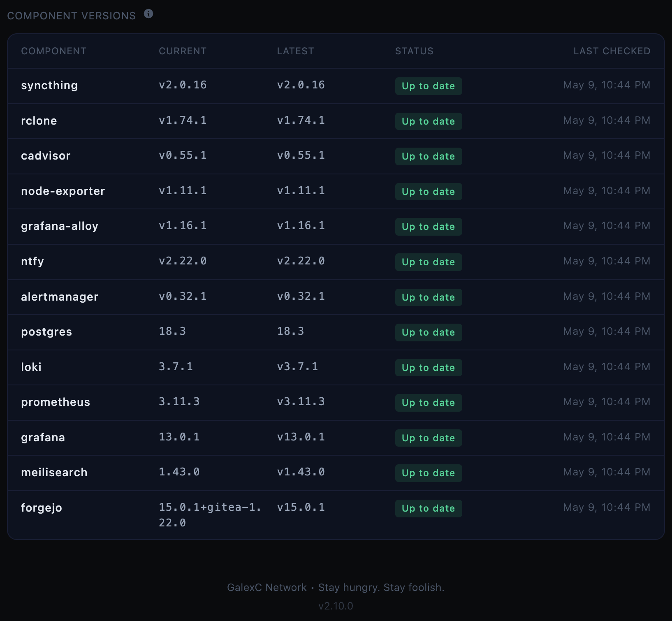The height and width of the screenshot is (621, 672).
Task: Click meilisearch current version 1.43.0
Action: coord(179,472)
